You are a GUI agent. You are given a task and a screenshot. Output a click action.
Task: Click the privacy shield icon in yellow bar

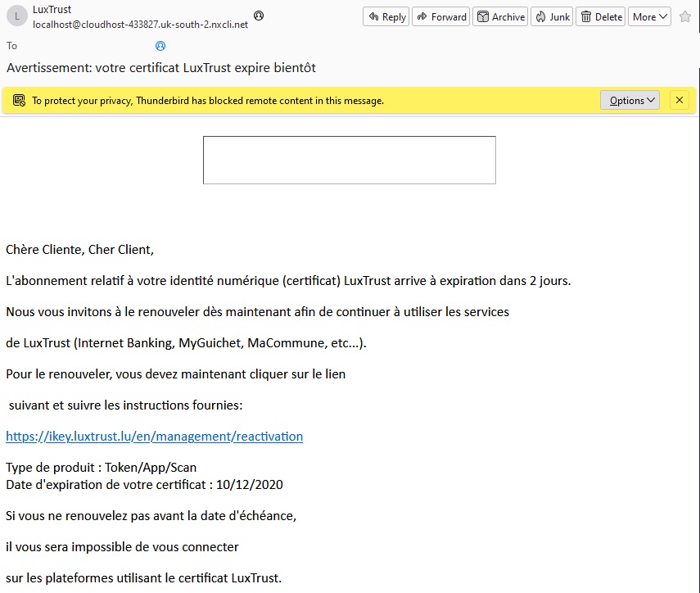click(19, 101)
